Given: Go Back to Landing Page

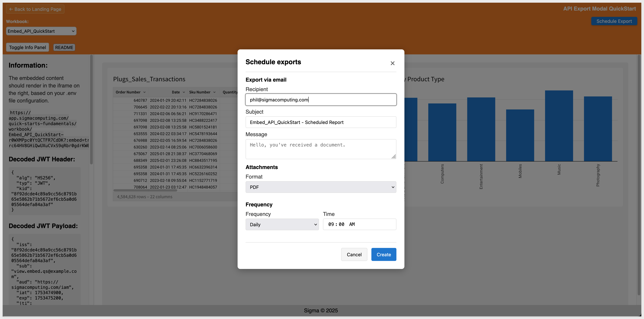Looking at the screenshot, I should pyautogui.click(x=35, y=9).
